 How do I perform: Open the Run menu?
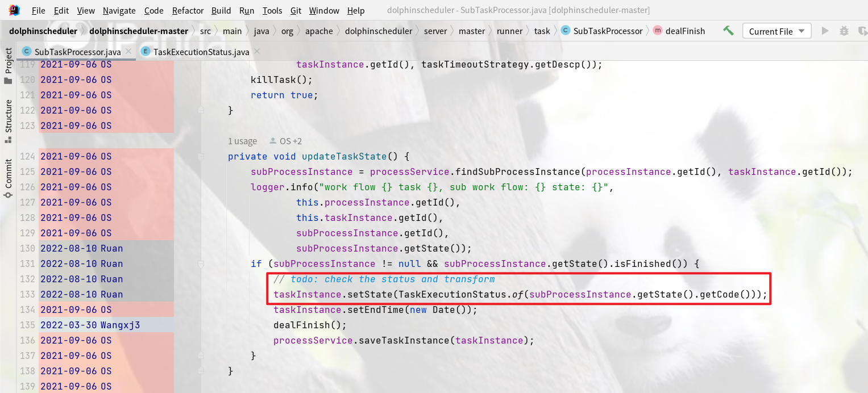click(247, 10)
